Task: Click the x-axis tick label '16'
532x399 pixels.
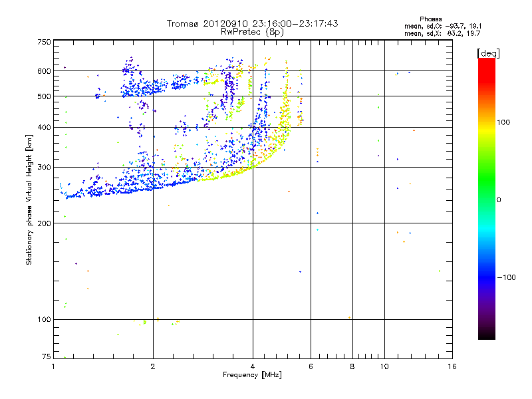Action: [452, 366]
